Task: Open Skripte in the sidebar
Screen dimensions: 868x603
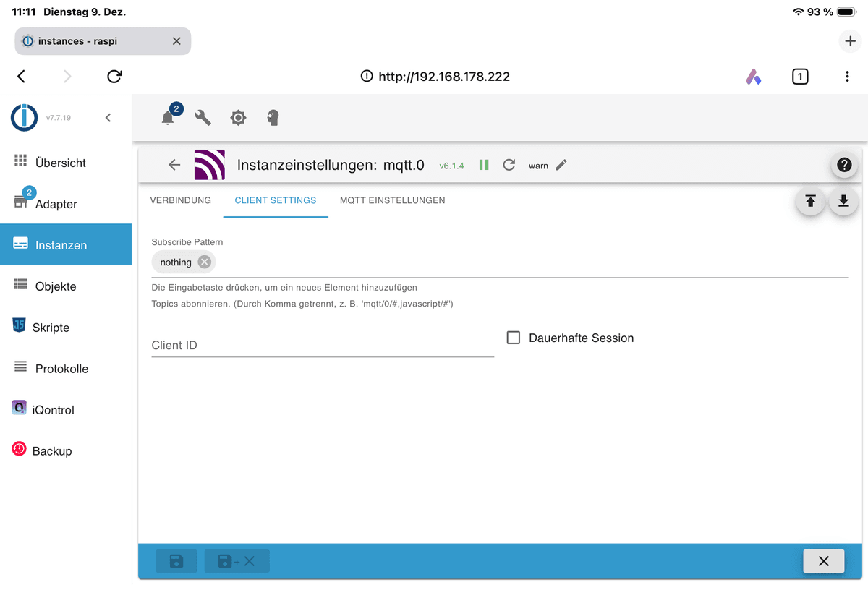Action: (x=66, y=328)
